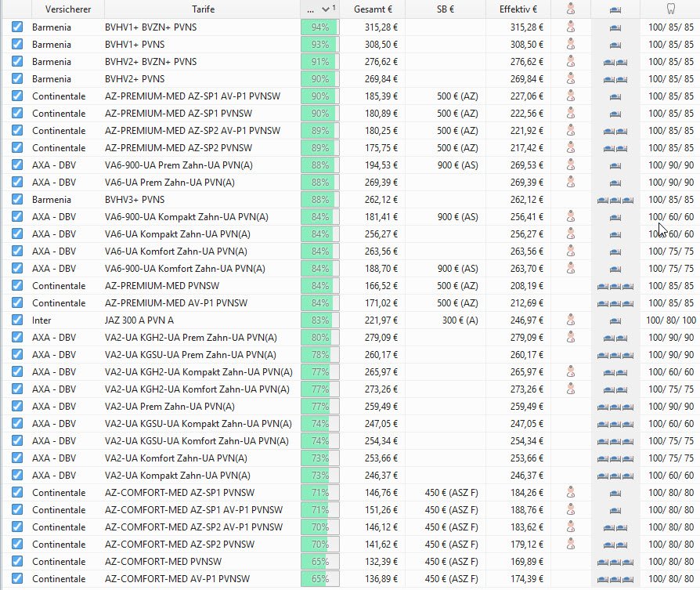Select tariff "AZ-COMFORT-MED AZ-SP2 AV-P1 PVNSW"
The image size is (700, 590).
193,527
